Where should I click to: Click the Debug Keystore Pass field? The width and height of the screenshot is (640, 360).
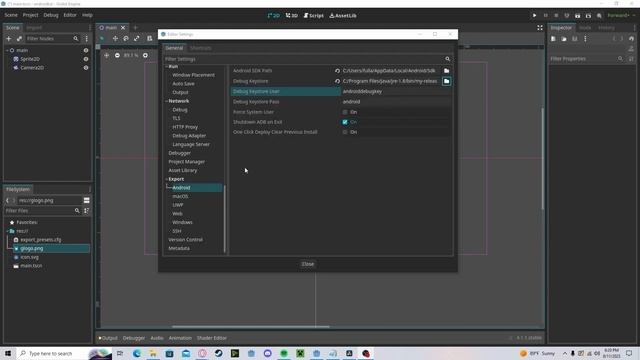pyautogui.click(x=396, y=102)
